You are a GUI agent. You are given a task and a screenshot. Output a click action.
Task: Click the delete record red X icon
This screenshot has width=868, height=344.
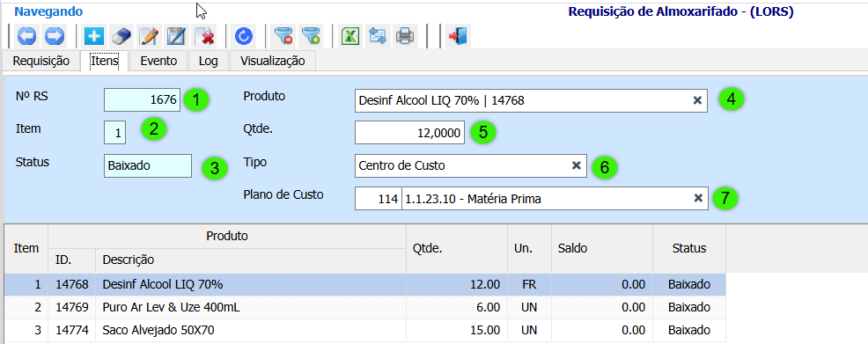pos(205,36)
